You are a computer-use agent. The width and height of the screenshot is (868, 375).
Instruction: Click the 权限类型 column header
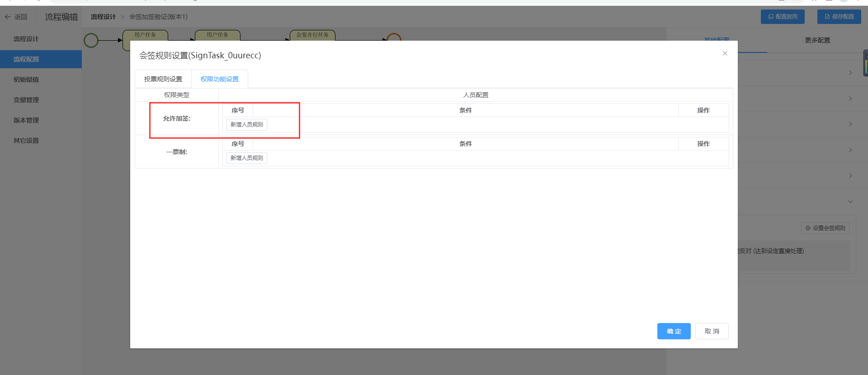click(x=177, y=95)
